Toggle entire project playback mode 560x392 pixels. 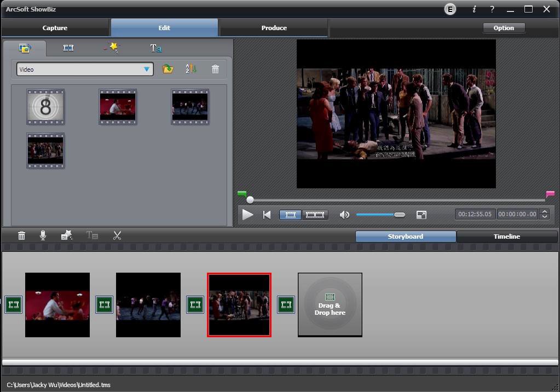point(315,215)
